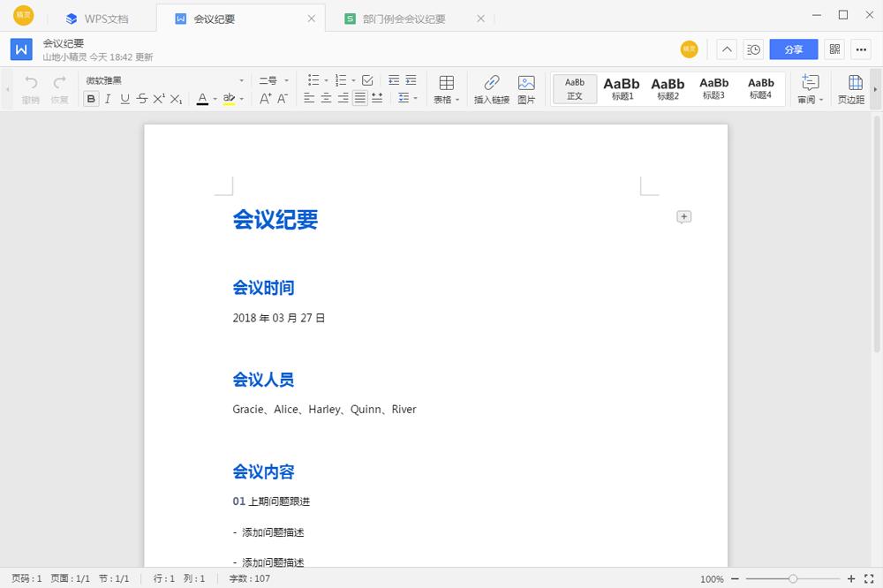Viewport: 883px width, 588px height.
Task: Click the 页边距 page margins icon
Action: [x=851, y=89]
